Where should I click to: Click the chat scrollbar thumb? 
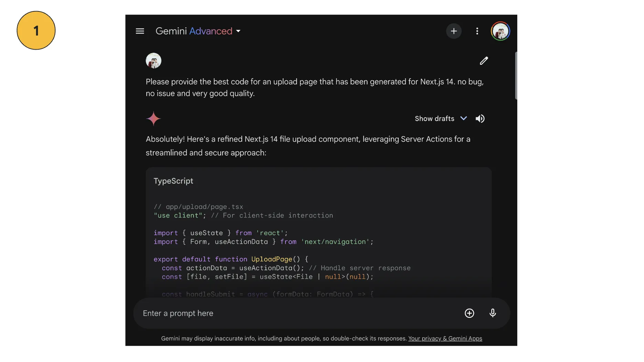516,76
